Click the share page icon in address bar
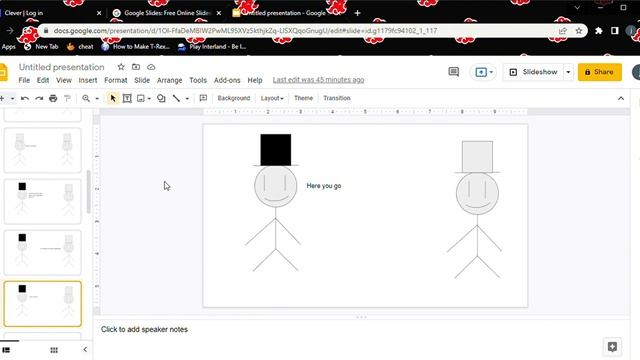Screen dimensions: 640x360 point(563,31)
